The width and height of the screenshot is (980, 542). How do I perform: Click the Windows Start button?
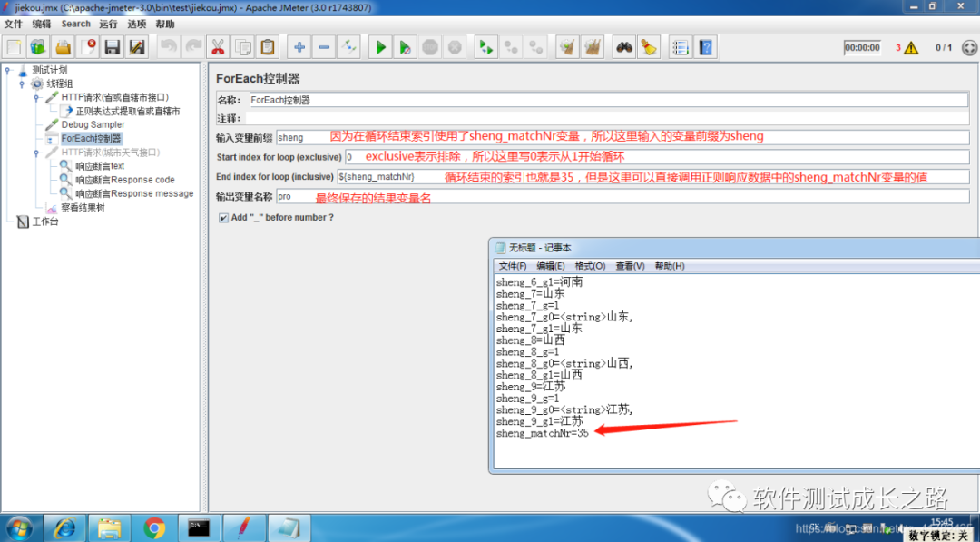click(x=21, y=528)
